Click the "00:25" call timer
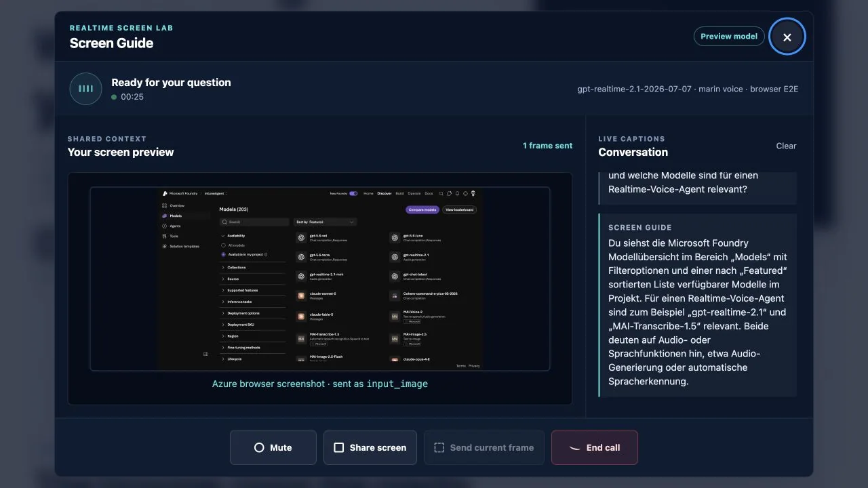 [132, 97]
